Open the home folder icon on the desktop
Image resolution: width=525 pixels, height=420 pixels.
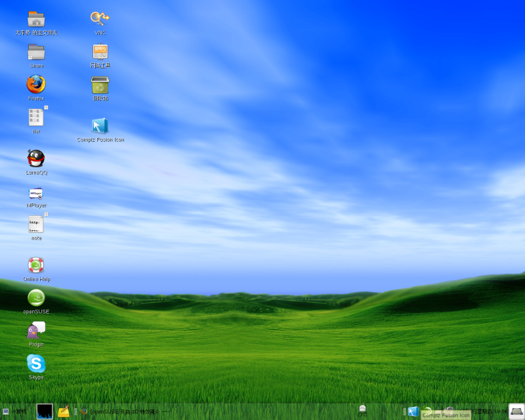(x=36, y=19)
